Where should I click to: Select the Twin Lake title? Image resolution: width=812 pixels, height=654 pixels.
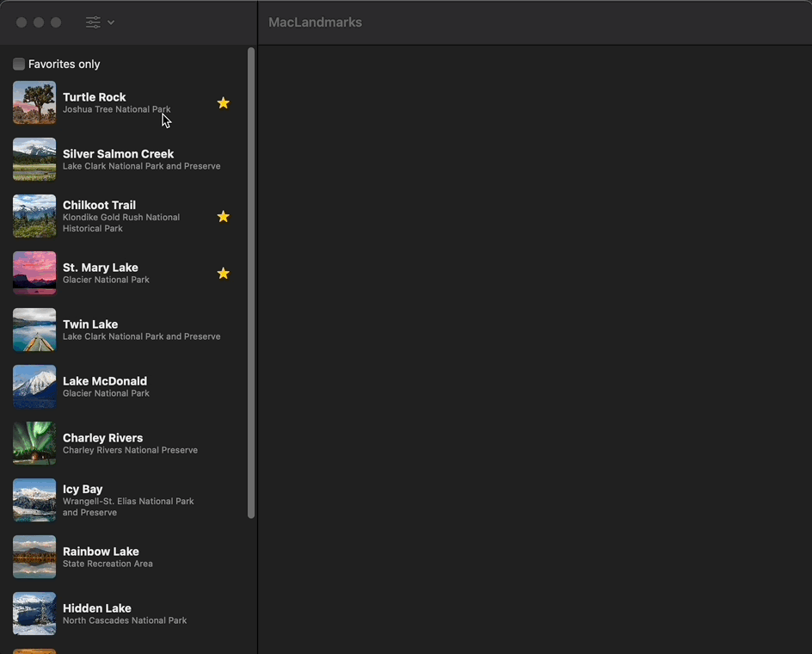[x=90, y=324]
